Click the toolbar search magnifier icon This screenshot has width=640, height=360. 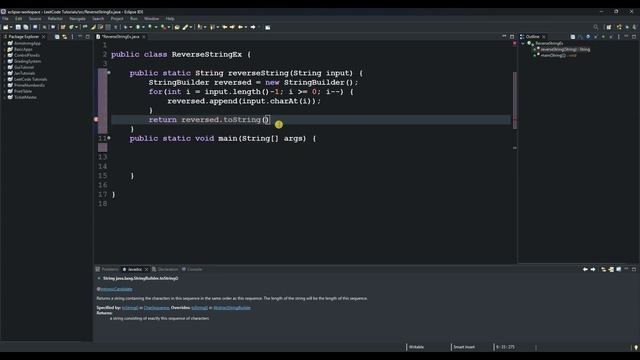596,27
